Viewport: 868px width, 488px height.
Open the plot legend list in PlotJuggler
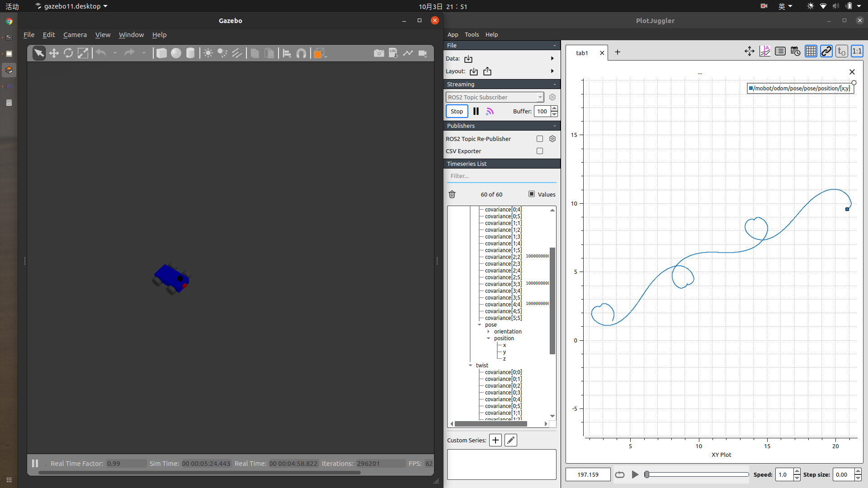coord(780,51)
